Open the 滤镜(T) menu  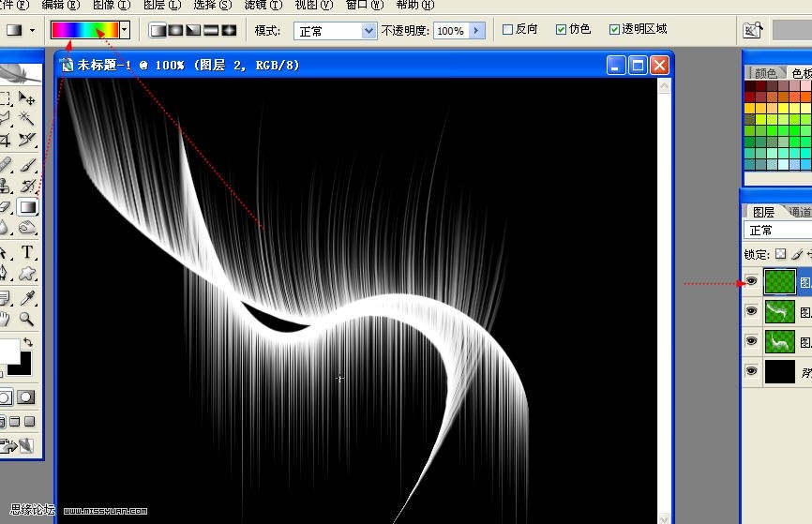tap(263, 6)
